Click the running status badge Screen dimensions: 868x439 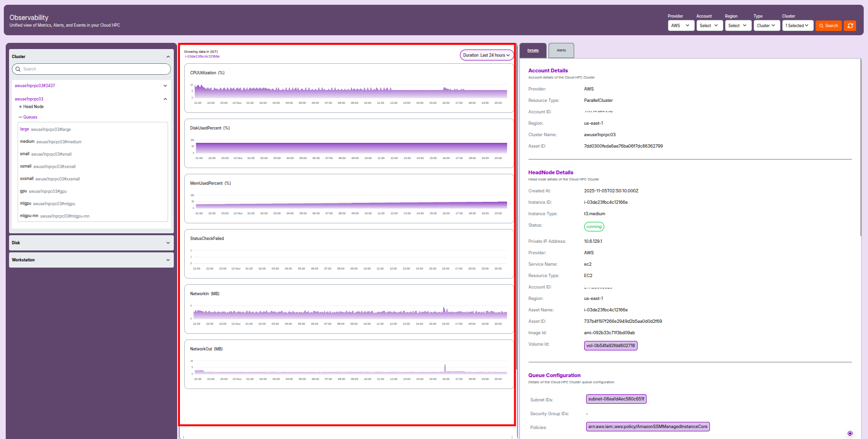tap(594, 227)
